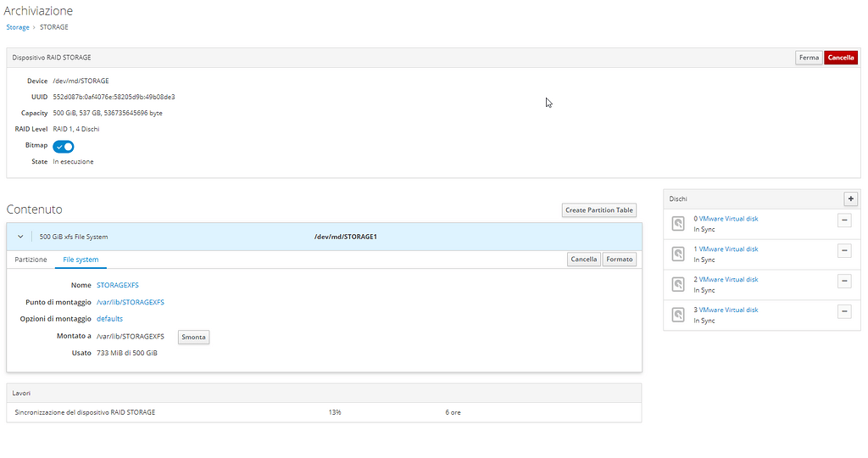The width and height of the screenshot is (868, 458).
Task: Open disk 2 VMware Virtual disk link
Action: click(x=728, y=280)
